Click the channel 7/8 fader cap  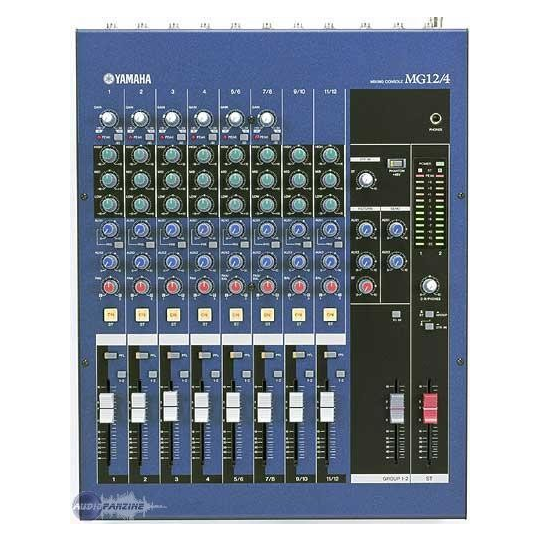point(264,407)
